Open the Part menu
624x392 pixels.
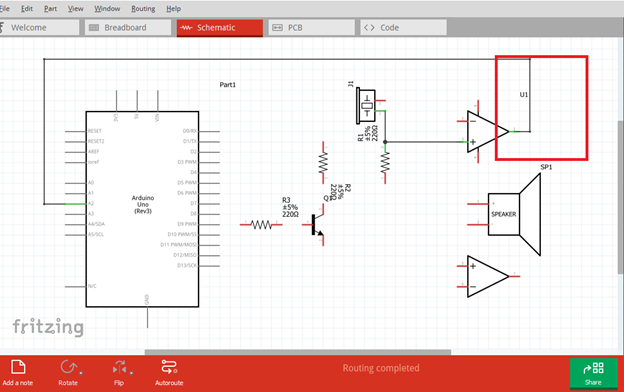pyautogui.click(x=50, y=8)
